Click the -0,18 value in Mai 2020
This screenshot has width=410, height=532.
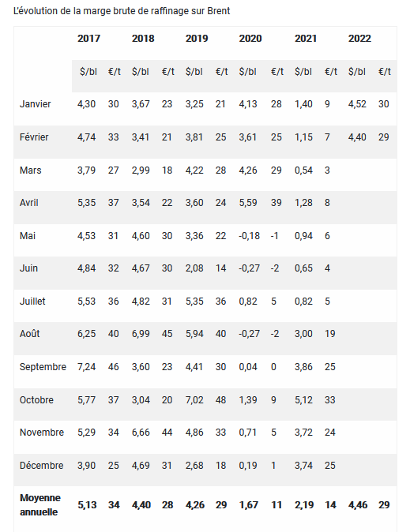(249, 236)
